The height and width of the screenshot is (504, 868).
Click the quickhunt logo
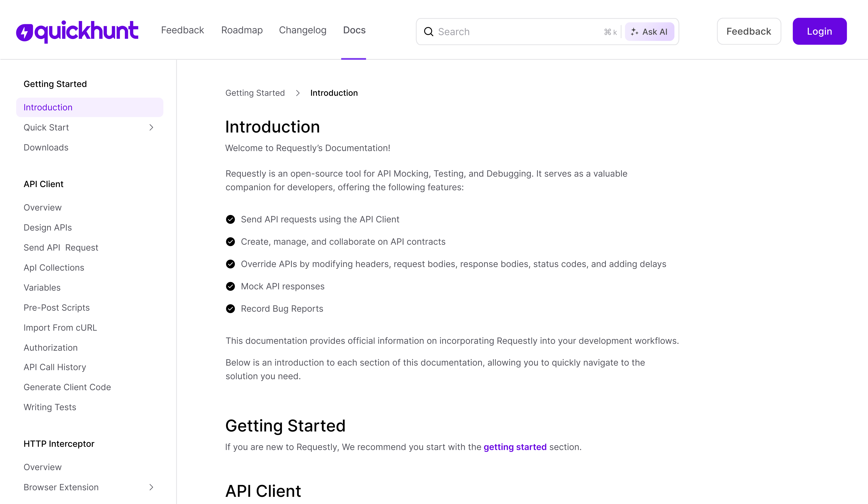pyautogui.click(x=77, y=31)
